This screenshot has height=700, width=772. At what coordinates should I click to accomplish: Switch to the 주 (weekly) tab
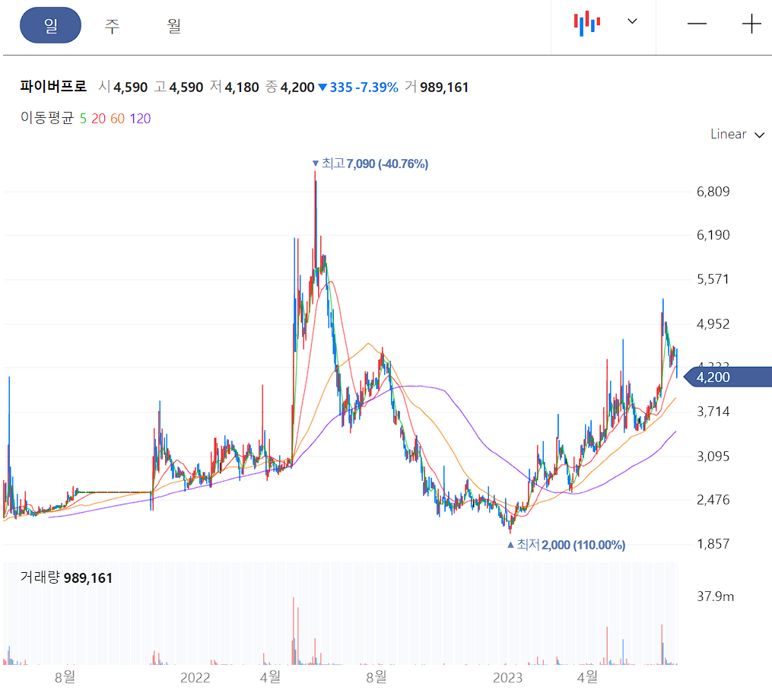(x=112, y=25)
